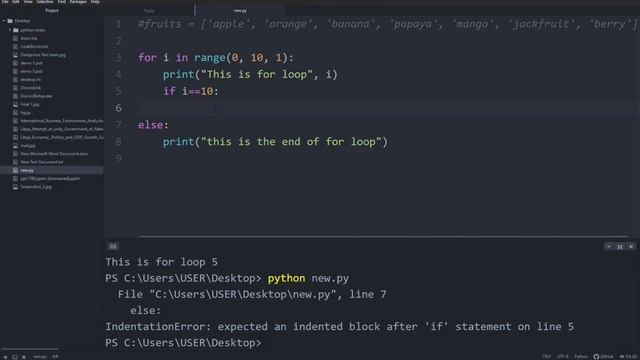This screenshot has height=360, width=640.
Task: Change the UTF-8 encoding selector
Action: coord(562,357)
